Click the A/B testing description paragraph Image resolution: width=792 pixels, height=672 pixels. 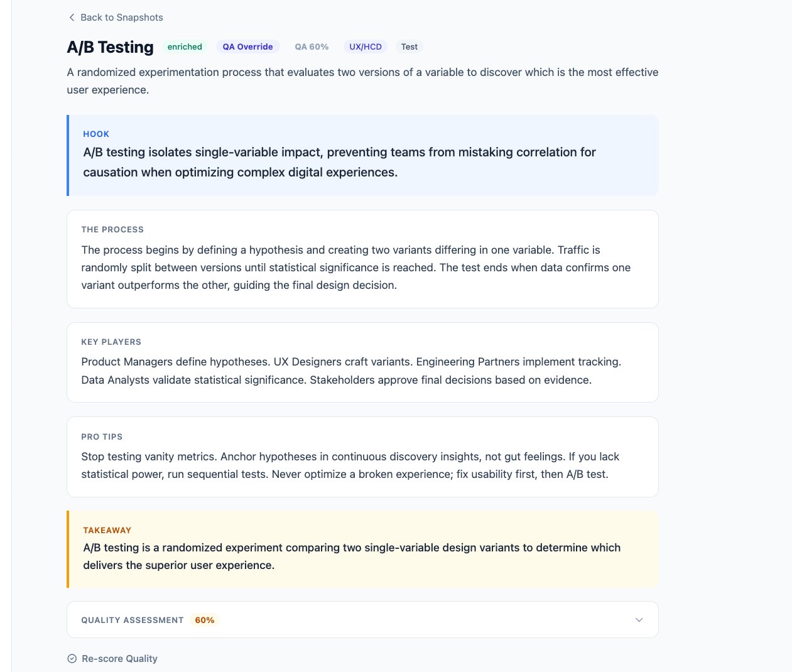point(362,81)
